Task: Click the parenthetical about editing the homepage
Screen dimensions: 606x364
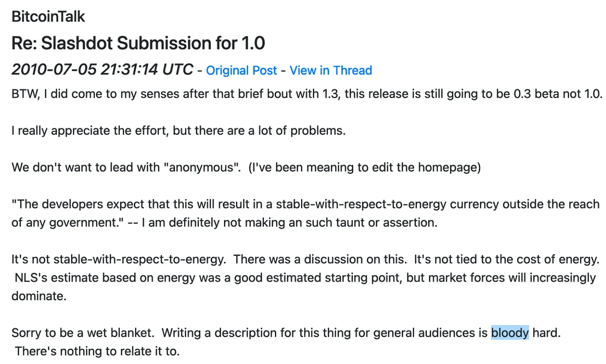Action: [x=365, y=167]
